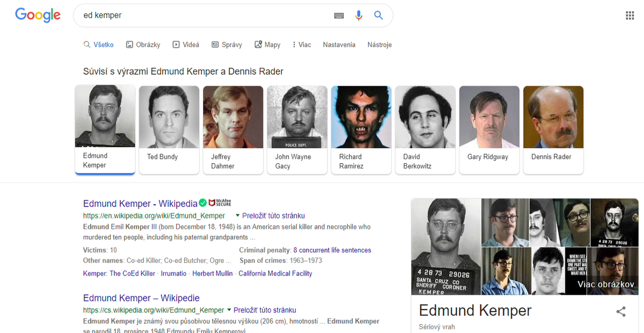The image size is (644, 333).
Task: Select the Jeffrey Dahmer card
Action: pos(233,130)
